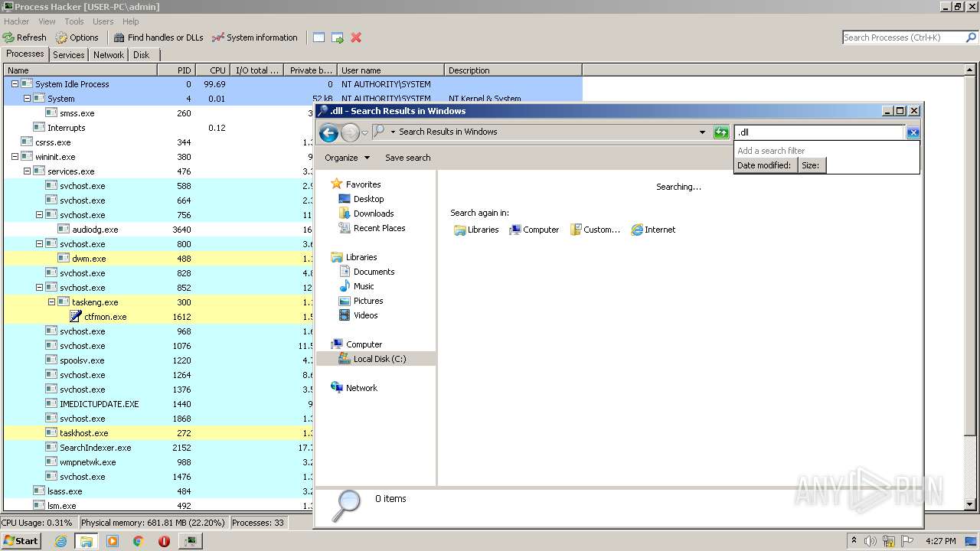Click the Refresh toolbar icon in Process Hacker
Viewport: 980px width, 551px height.
click(x=24, y=37)
